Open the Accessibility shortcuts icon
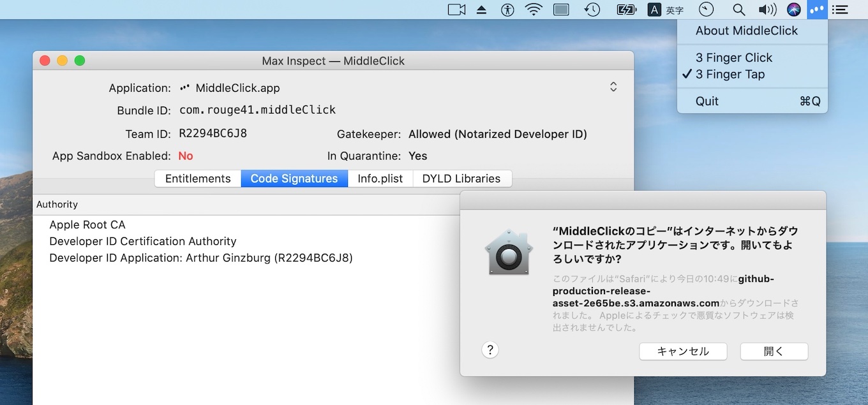The height and width of the screenshot is (405, 868). pyautogui.click(x=507, y=10)
